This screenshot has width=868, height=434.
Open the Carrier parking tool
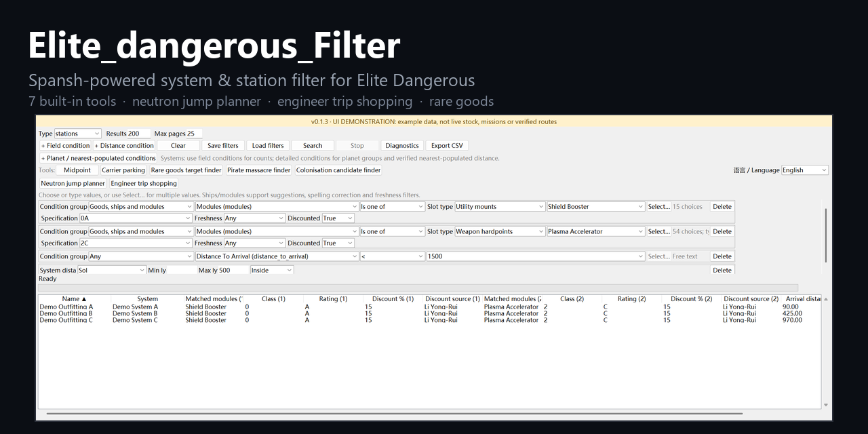point(123,170)
